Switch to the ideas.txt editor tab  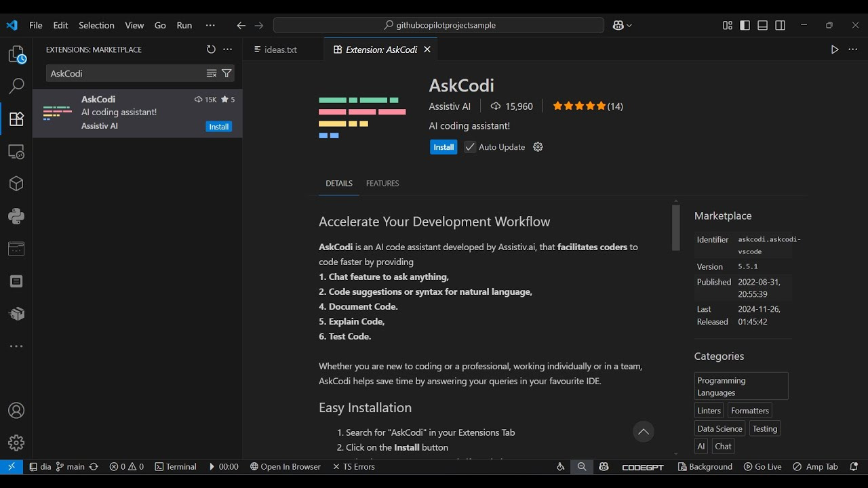click(x=281, y=49)
